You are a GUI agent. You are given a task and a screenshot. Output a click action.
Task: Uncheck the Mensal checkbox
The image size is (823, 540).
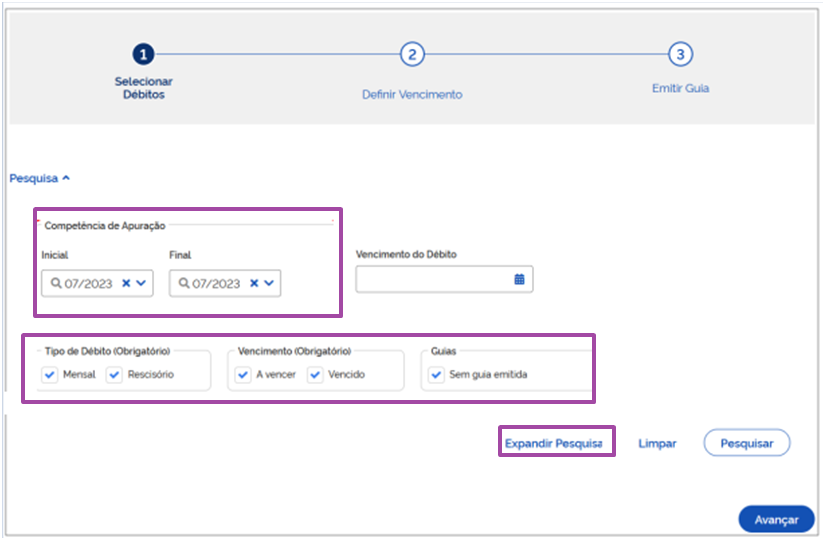coord(49,375)
